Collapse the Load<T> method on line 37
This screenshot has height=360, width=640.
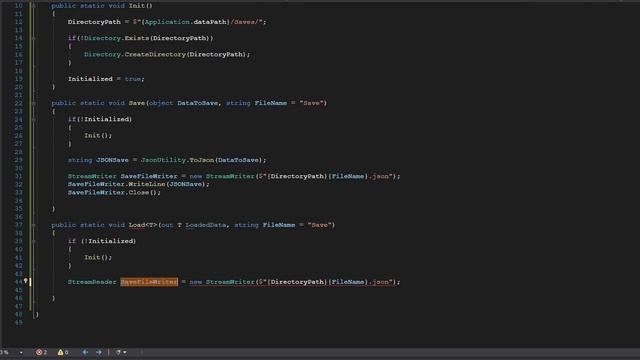(33, 225)
